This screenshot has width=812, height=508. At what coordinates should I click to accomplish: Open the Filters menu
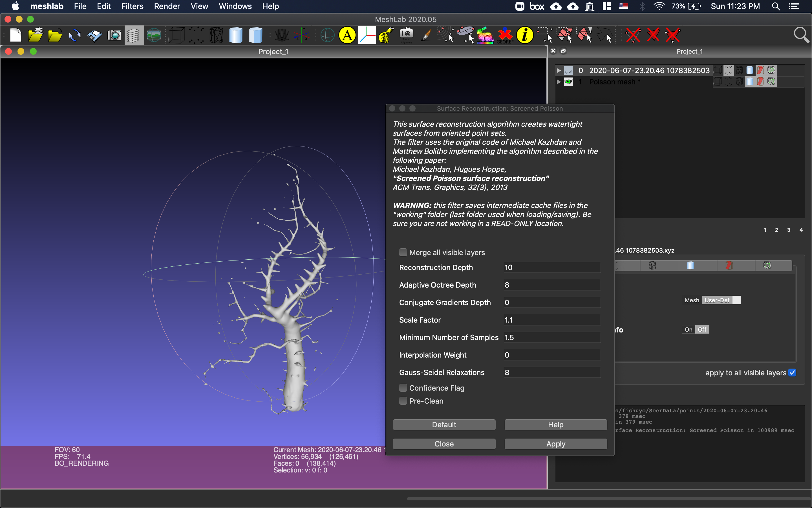tap(132, 6)
